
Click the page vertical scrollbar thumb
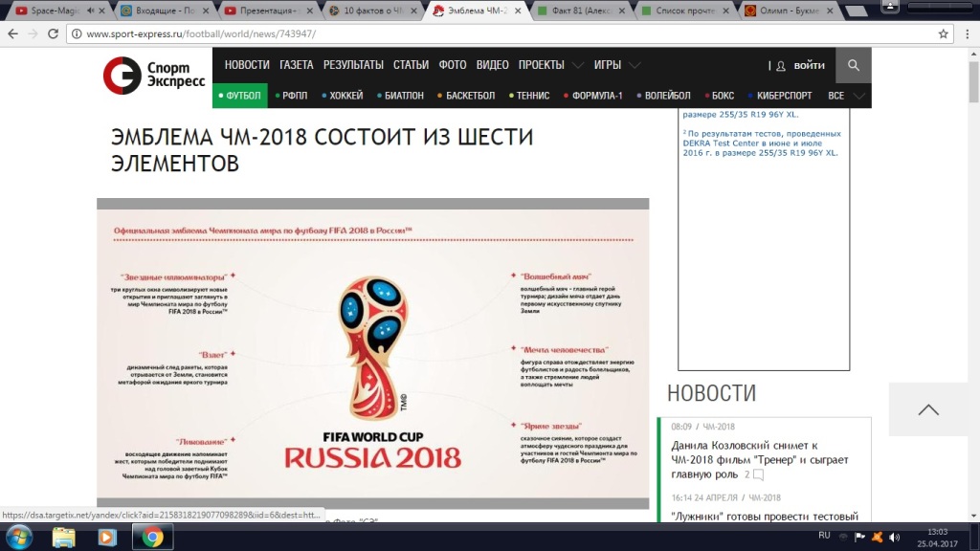point(973,82)
